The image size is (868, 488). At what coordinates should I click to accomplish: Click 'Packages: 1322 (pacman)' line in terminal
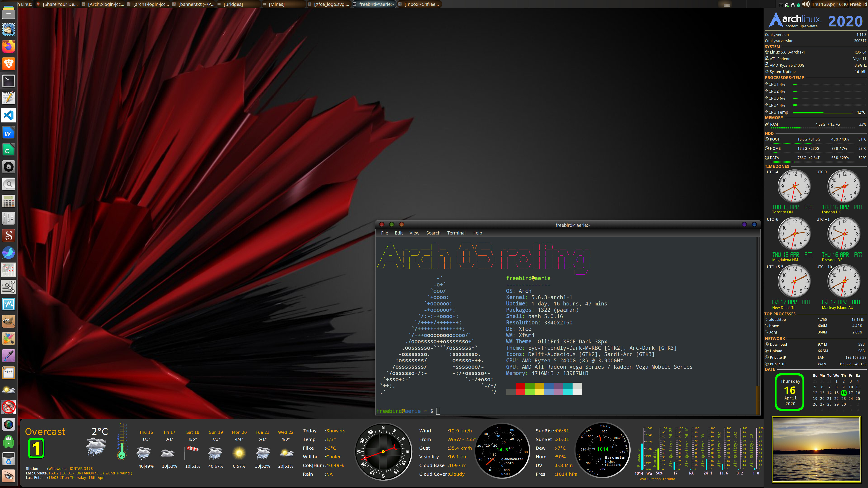[x=542, y=310]
